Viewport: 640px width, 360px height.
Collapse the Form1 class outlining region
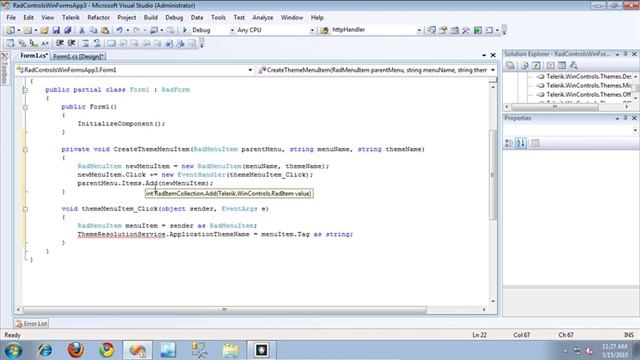25,90
